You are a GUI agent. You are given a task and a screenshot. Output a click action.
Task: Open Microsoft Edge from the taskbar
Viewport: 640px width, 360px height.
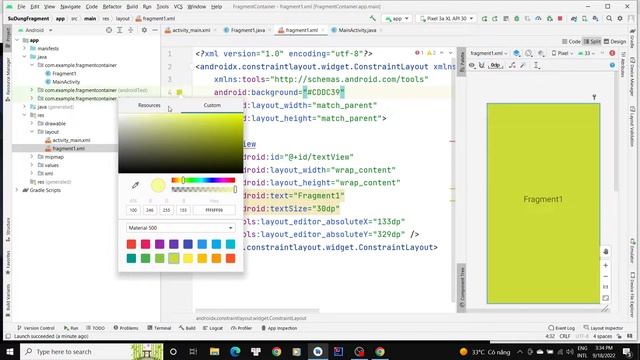(x=235, y=351)
